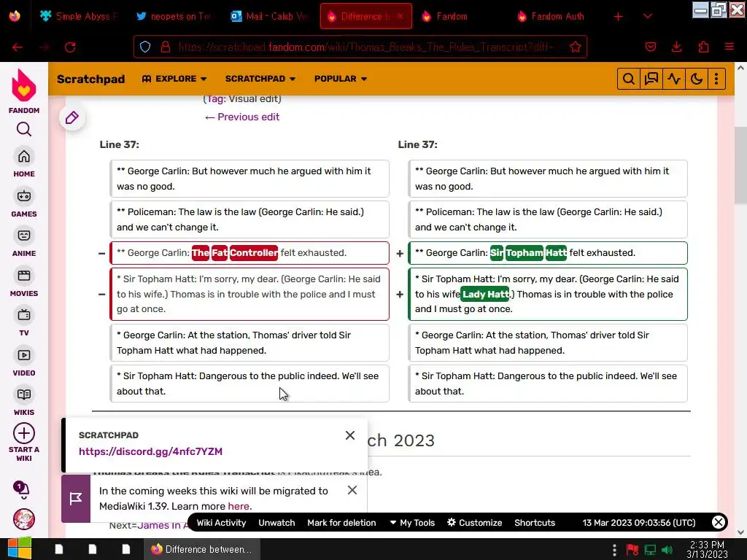The height and width of the screenshot is (560, 747).
Task: Switch to the Simple Abyss tab
Action: (79, 16)
